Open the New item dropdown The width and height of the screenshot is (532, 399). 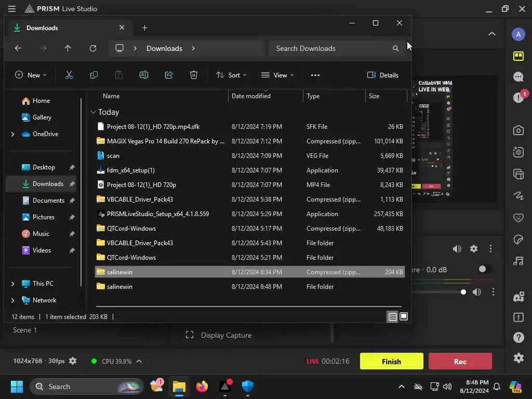tap(31, 75)
